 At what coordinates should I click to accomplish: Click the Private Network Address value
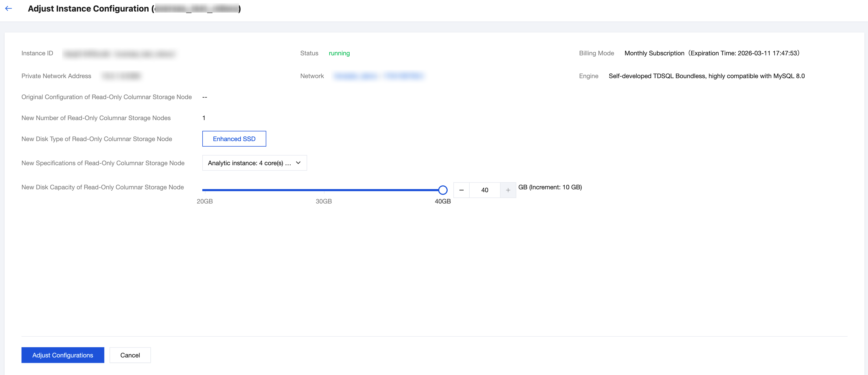121,76
